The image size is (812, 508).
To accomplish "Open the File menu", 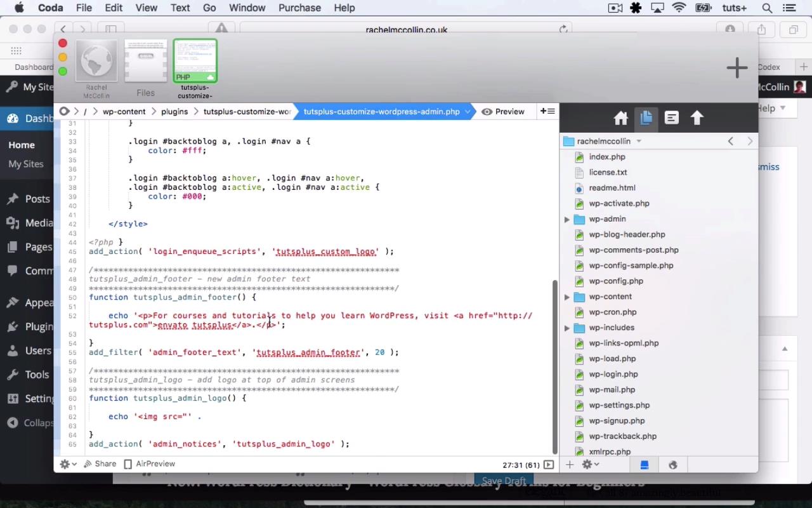I will tap(84, 8).
